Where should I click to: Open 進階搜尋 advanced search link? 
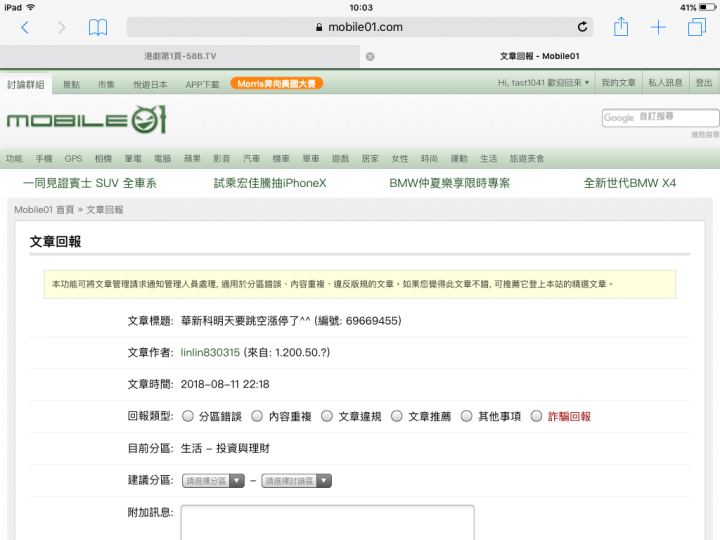(x=705, y=135)
